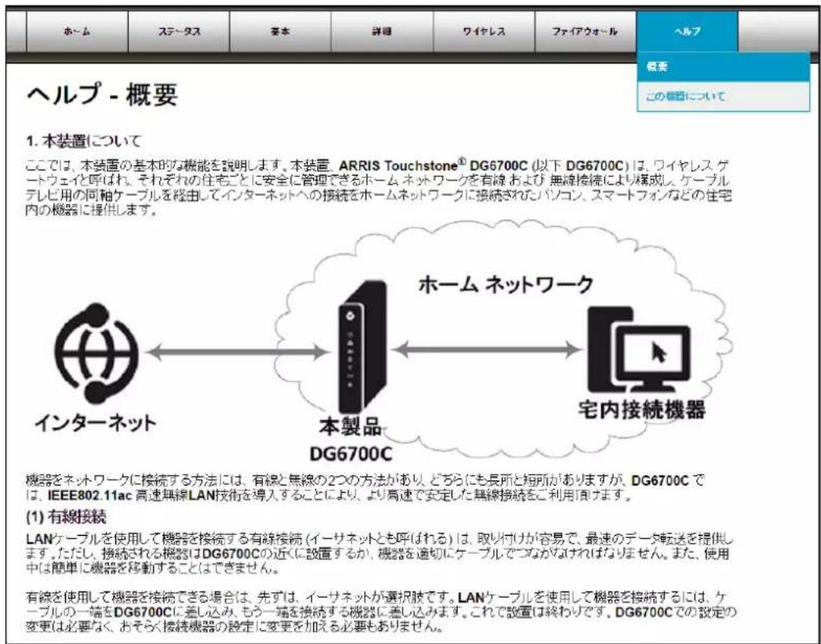Screen dimensions: 821x644
Task: Open the 詳細 settings tab
Action: 382,32
